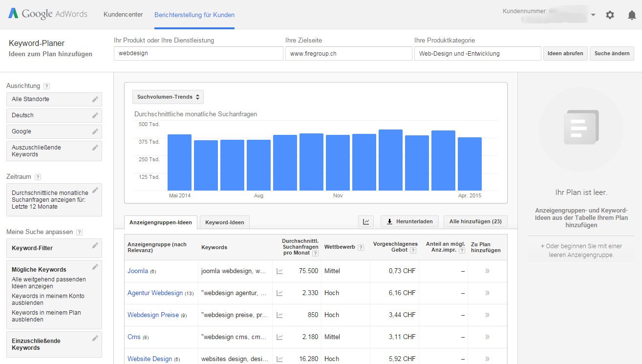Open help icon next to Zeitraum
Viewport: 642px width, 364px height.
click(x=38, y=177)
